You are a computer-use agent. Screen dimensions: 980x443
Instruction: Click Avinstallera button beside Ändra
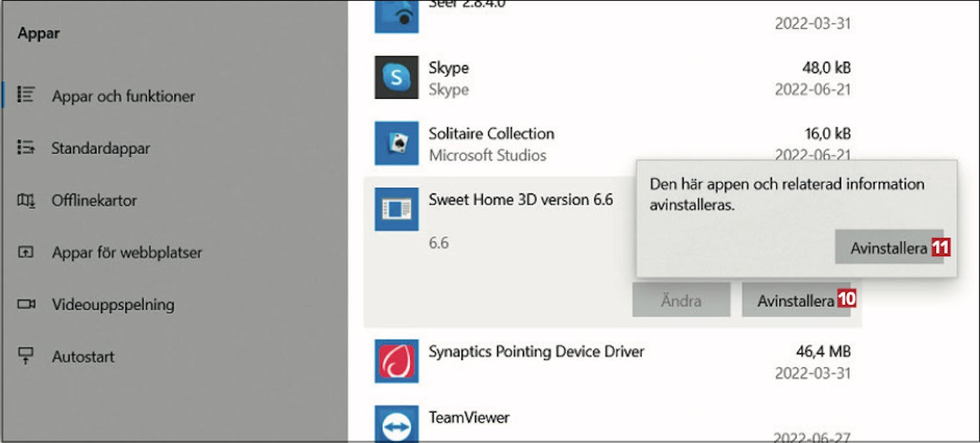pos(796,300)
